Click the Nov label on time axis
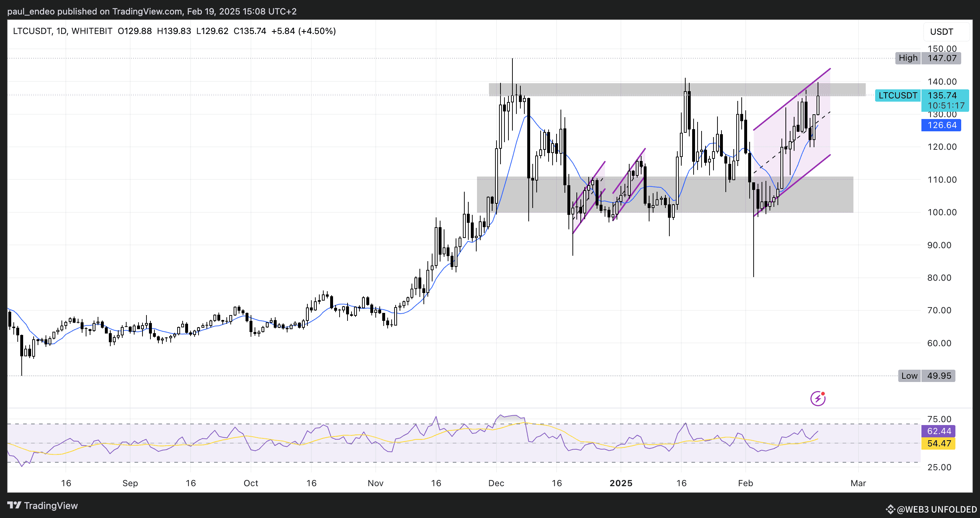Screen dimensions: 980x518 [x=375, y=483]
